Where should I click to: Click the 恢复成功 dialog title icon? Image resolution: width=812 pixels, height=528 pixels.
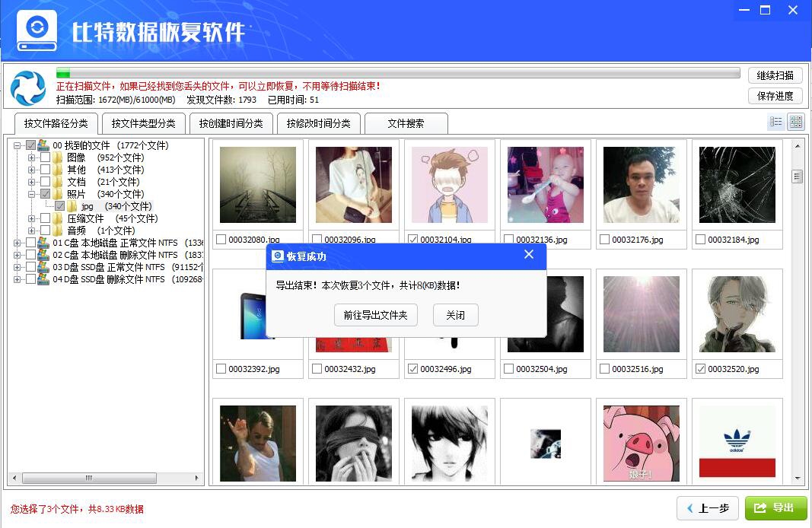tap(278, 256)
